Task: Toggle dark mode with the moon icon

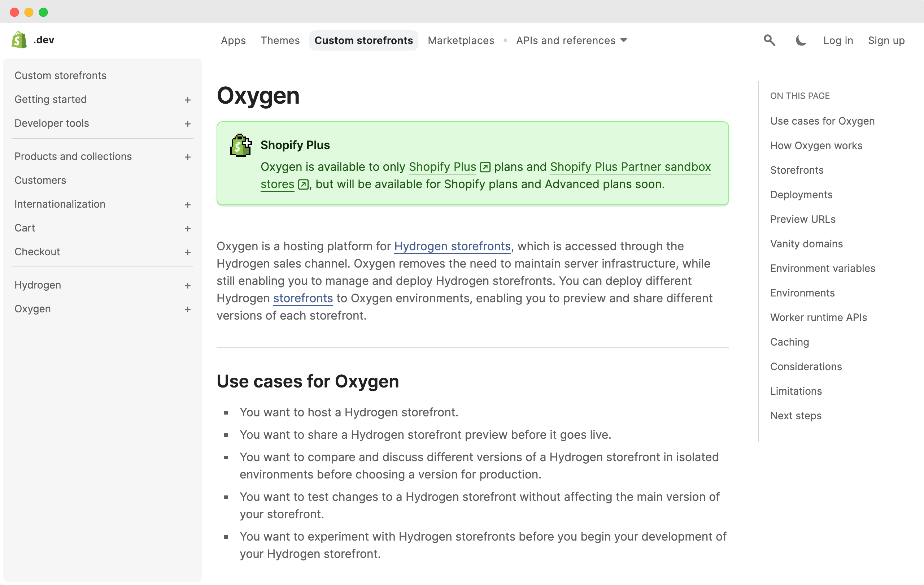Action: (801, 40)
